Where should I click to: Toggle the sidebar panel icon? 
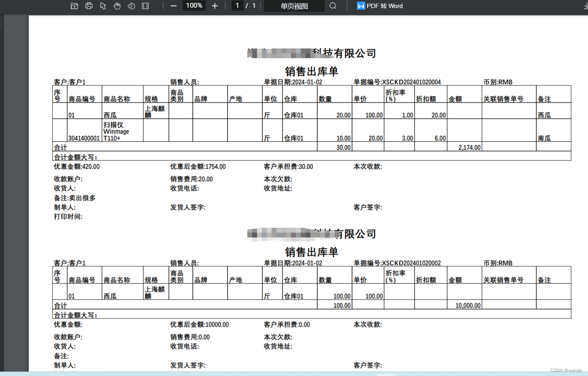click(145, 6)
